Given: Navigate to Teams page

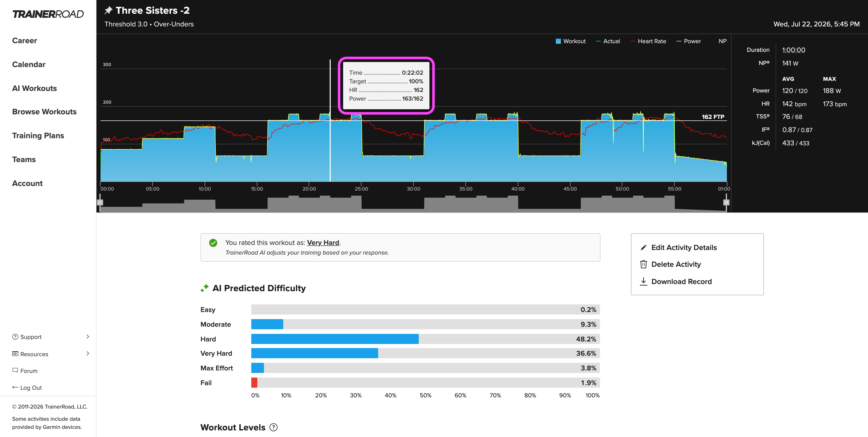Looking at the screenshot, I should (x=24, y=160).
